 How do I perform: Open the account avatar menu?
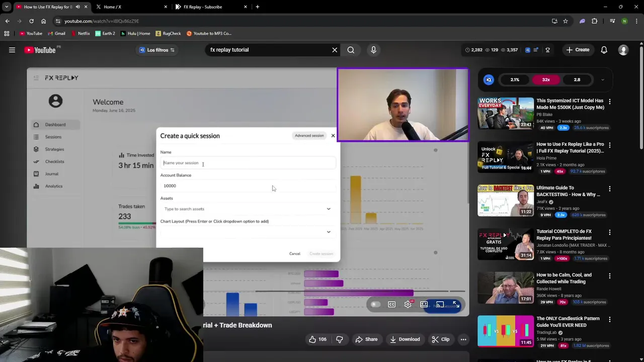point(623,50)
